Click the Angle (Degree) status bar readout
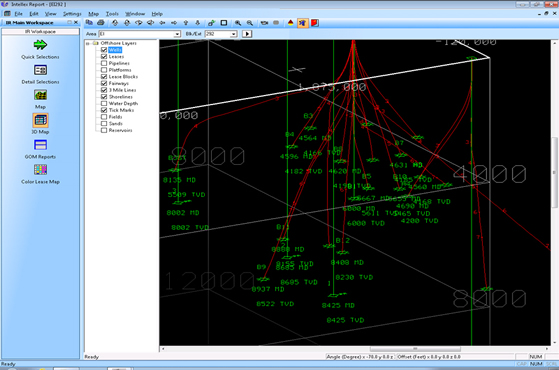Image resolution: width=559 pixels, height=370 pixels. [360, 356]
